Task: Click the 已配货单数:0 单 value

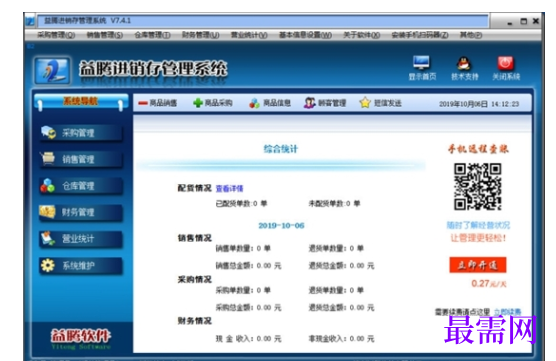Action: click(241, 204)
